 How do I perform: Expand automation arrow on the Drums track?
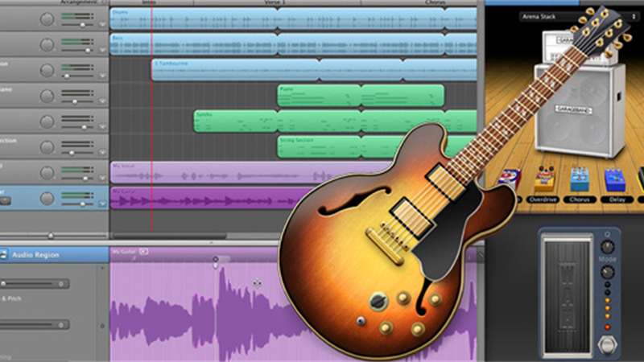(102, 24)
